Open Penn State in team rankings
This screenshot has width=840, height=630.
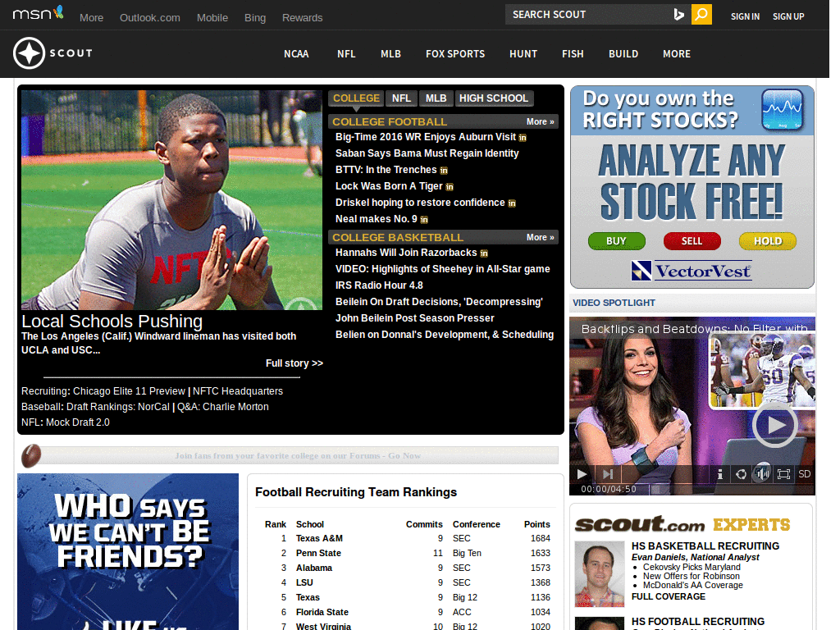tap(318, 553)
